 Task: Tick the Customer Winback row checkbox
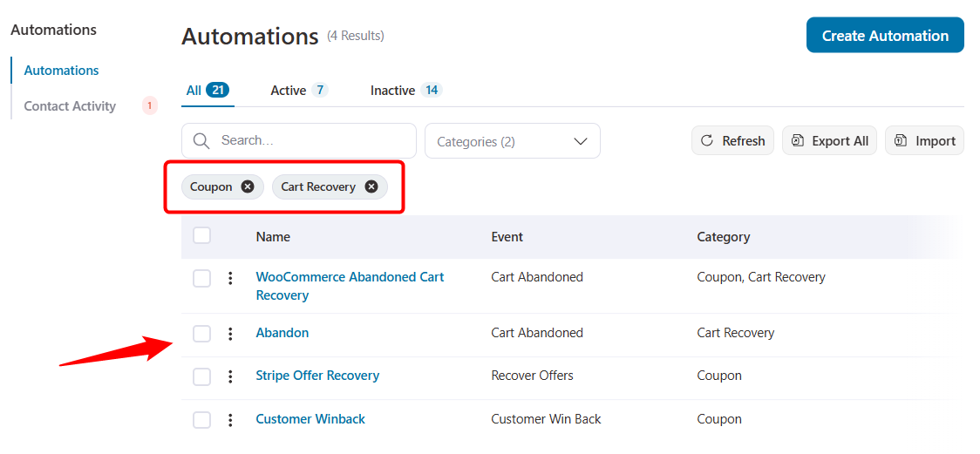point(202,420)
